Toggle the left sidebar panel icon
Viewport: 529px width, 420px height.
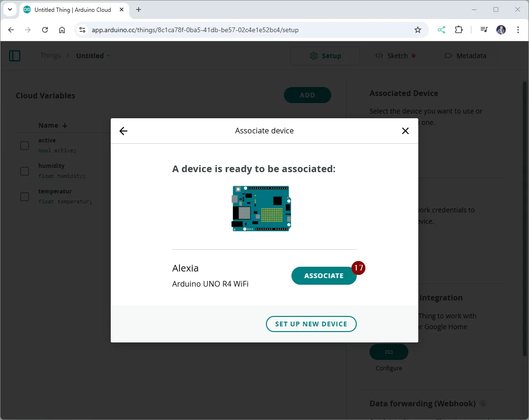coord(15,56)
